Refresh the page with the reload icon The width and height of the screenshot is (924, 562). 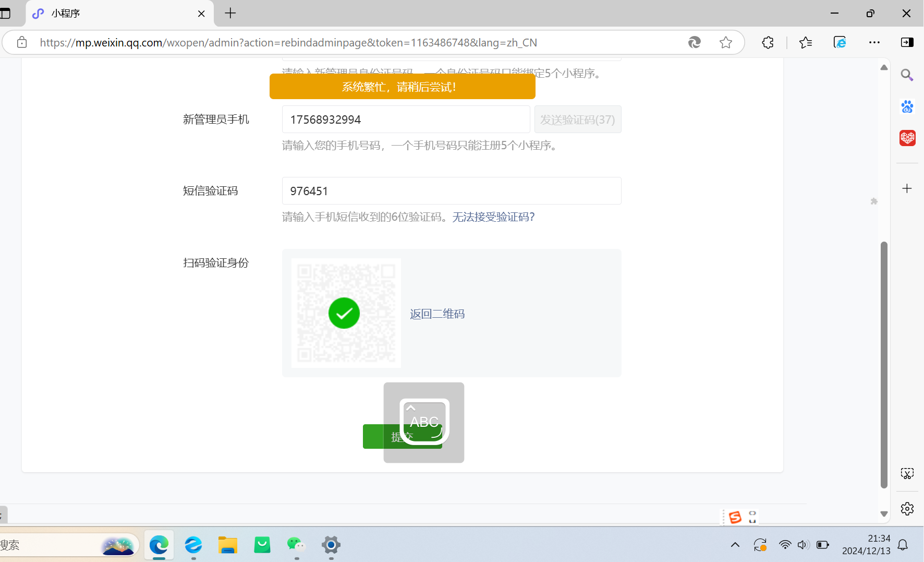pyautogui.click(x=694, y=42)
